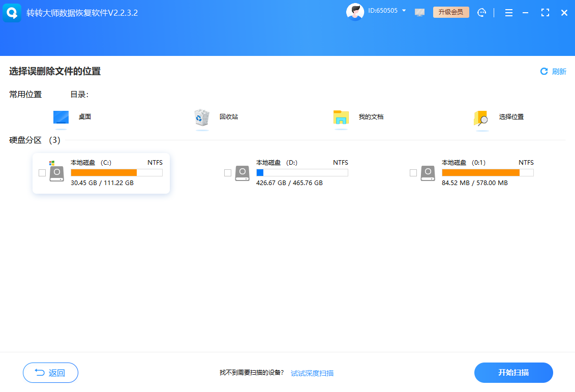Open the user avatar profile
The height and width of the screenshot is (392, 575).
(x=355, y=12)
